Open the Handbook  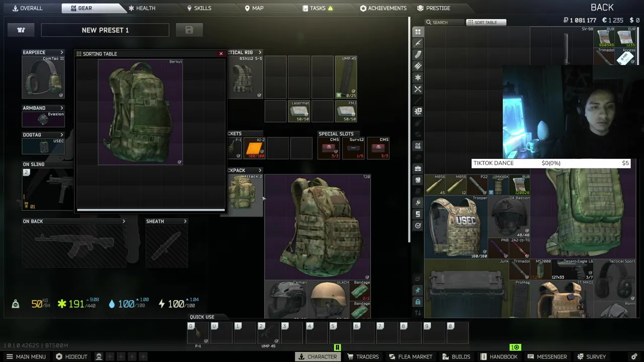point(499,357)
